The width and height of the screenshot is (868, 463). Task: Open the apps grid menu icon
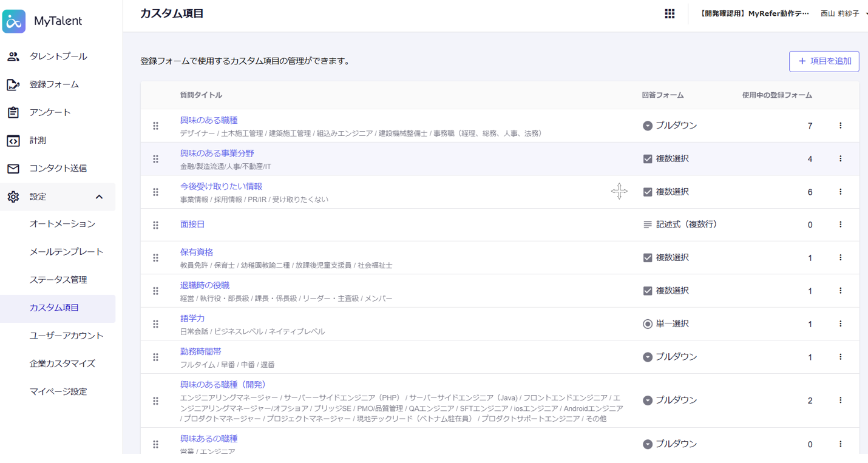point(670,13)
